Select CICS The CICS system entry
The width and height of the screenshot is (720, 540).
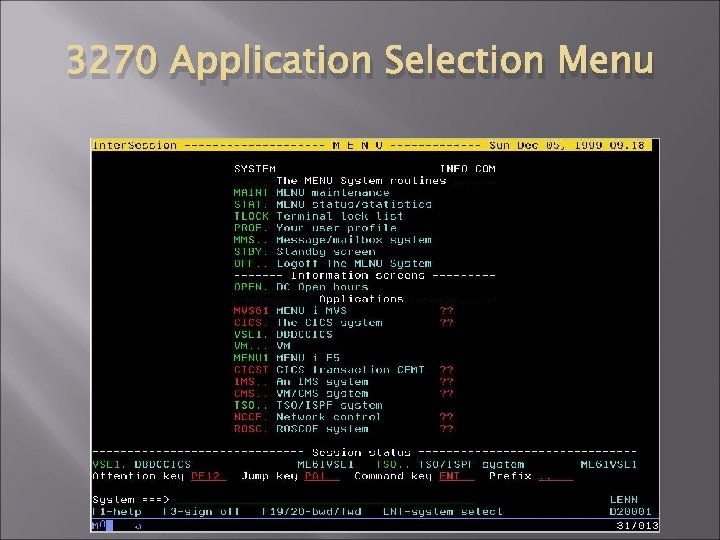click(343, 323)
